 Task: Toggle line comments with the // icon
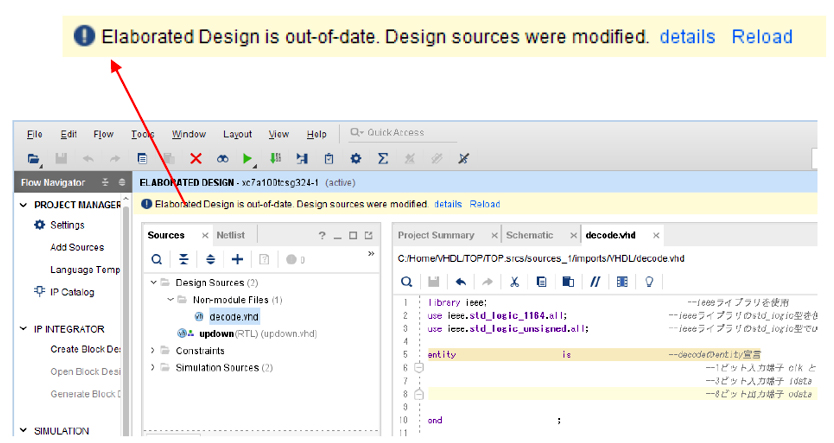(595, 282)
